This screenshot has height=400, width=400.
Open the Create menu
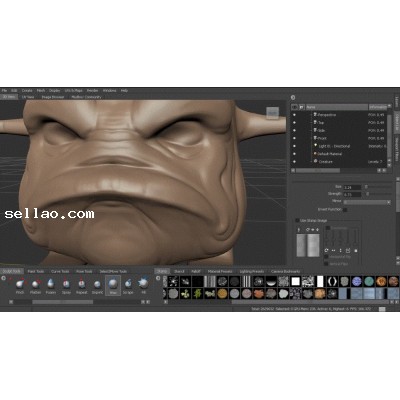[x=27, y=91]
